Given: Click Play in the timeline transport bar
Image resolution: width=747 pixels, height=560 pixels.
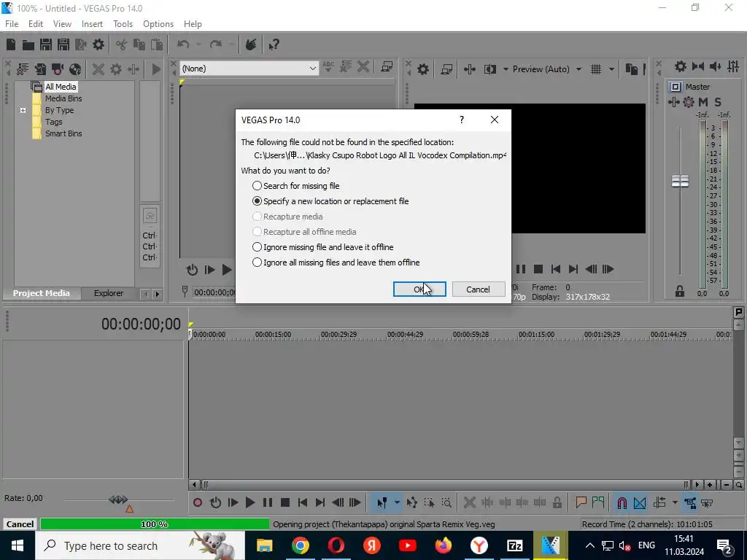Looking at the screenshot, I should (250, 502).
